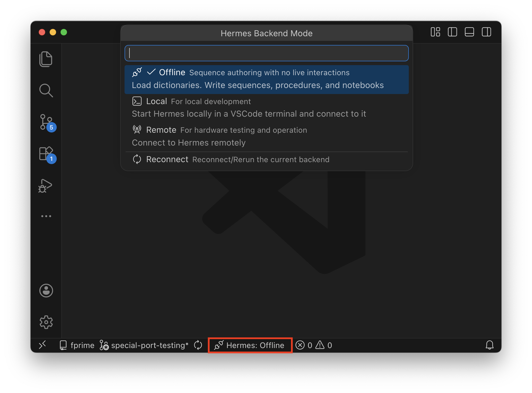Open Customize Layout button in title bar
This screenshot has width=532, height=393.
click(435, 32)
